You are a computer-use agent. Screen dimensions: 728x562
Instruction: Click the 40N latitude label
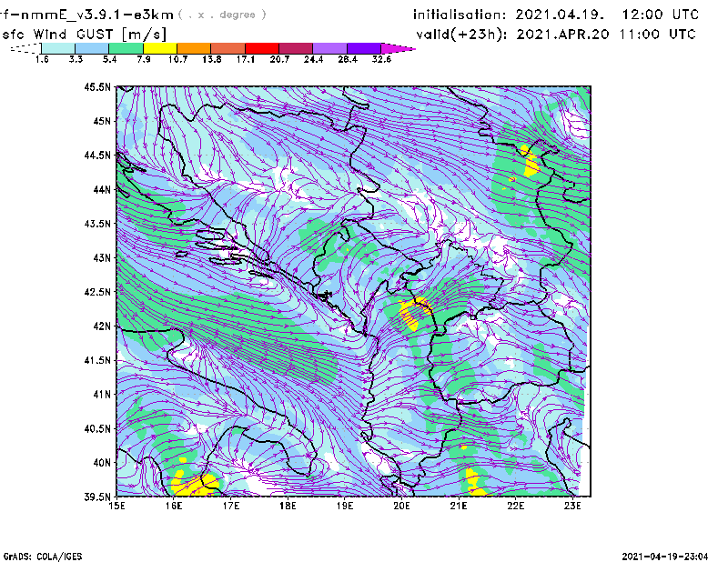tap(102, 463)
